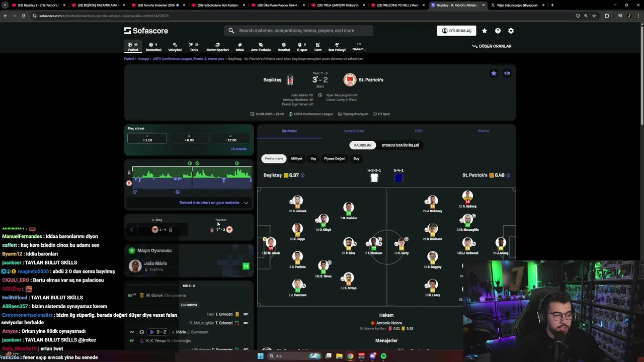
Task: Open the Daha F... more sports menu
Action: click(359, 47)
